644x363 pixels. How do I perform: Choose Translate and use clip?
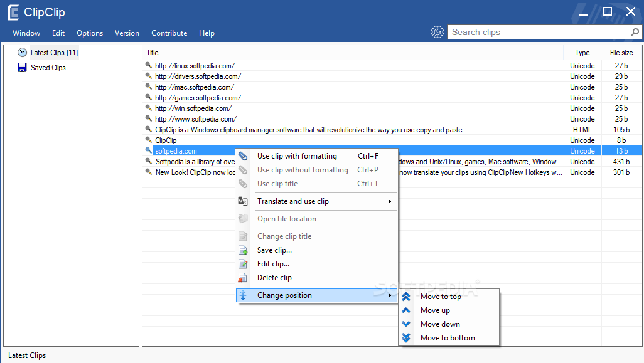pyautogui.click(x=316, y=201)
